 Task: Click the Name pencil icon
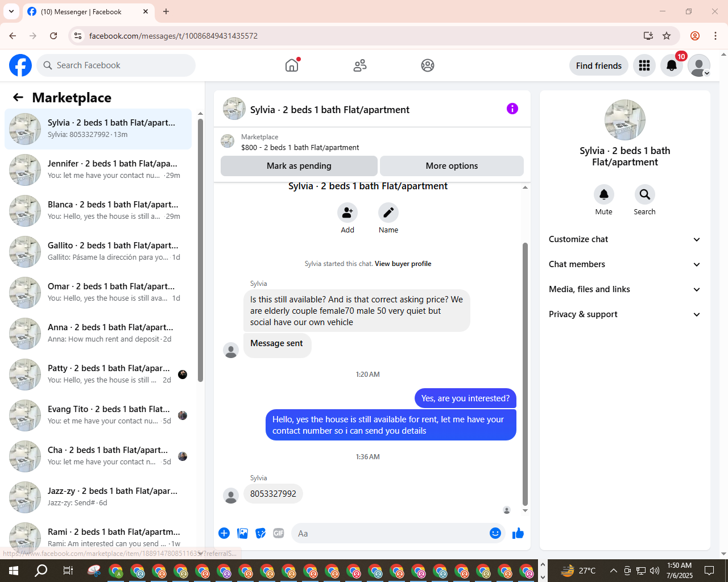pos(388,213)
